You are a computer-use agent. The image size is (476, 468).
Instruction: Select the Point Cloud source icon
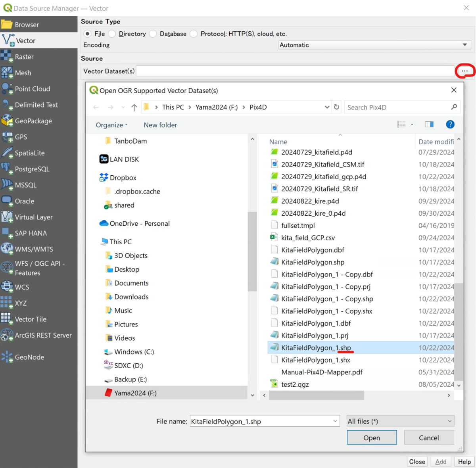coord(7,89)
